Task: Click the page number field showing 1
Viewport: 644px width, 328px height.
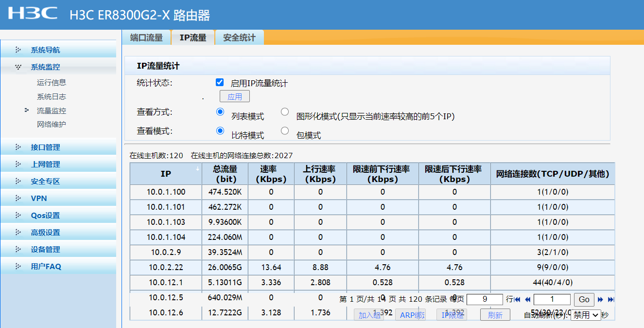Action: pos(552,299)
